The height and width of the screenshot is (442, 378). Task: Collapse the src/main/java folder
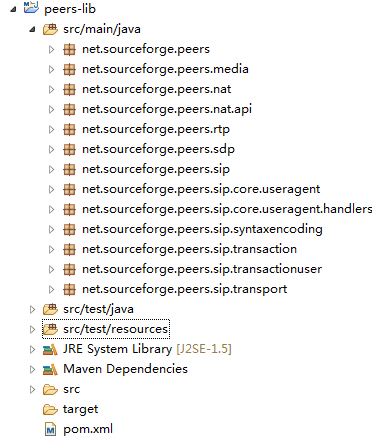[x=32, y=30]
